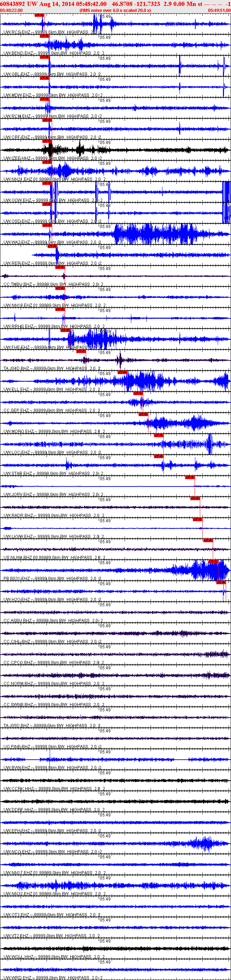Click the large burst on UW.WA2 waveform
Screen dimensions: 231x980
156,234
